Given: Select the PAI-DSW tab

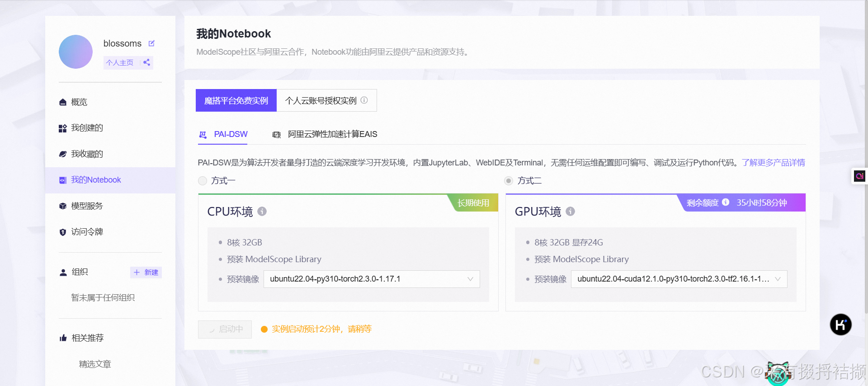Looking at the screenshot, I should (223, 134).
